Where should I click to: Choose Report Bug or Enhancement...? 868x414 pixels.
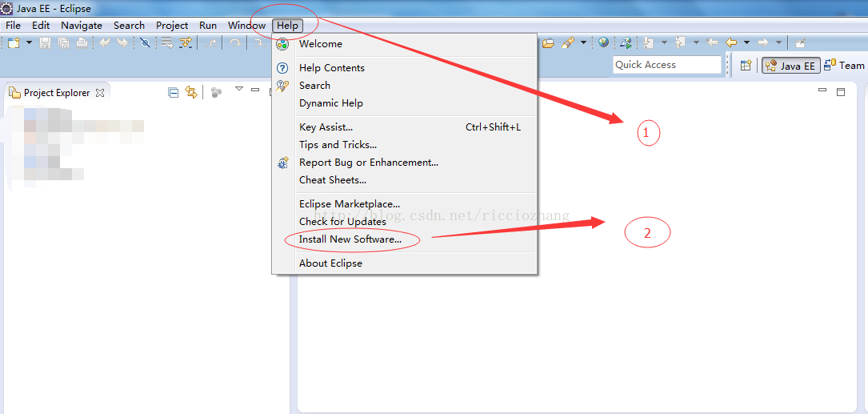pos(404,163)
